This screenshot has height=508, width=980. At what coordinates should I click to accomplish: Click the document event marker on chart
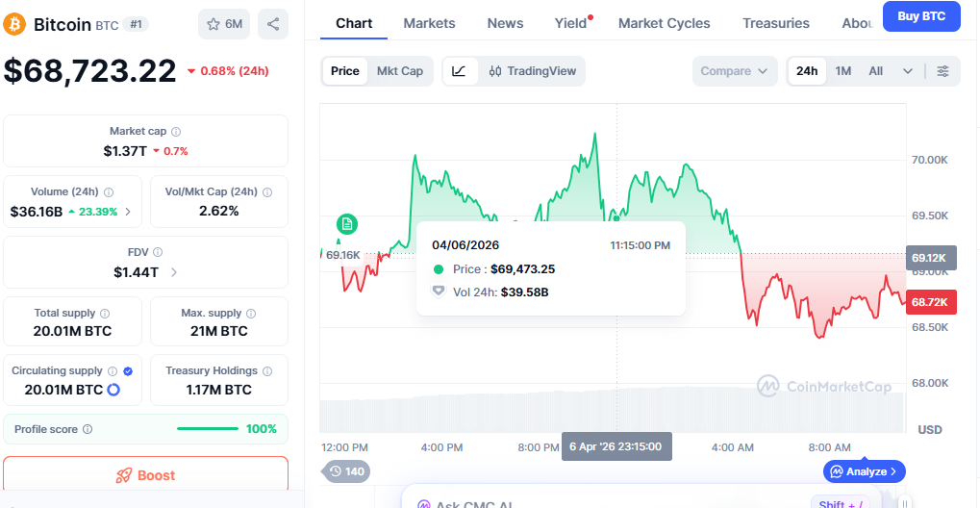[346, 224]
